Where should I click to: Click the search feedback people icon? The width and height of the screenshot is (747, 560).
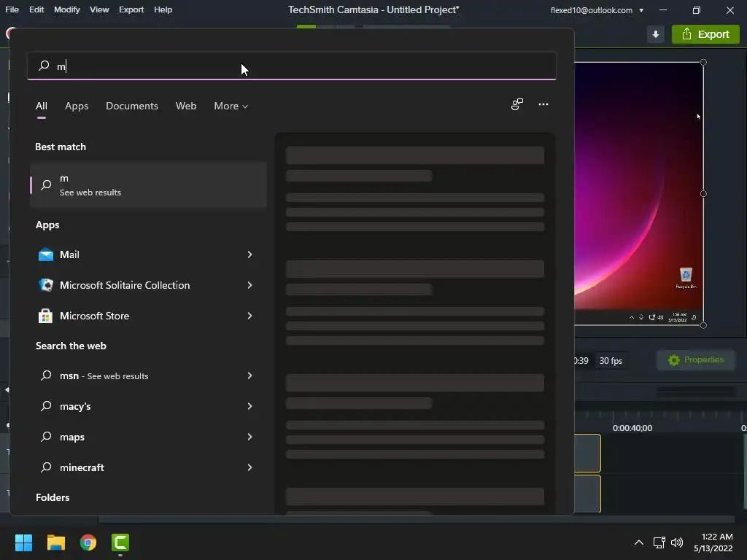click(x=517, y=104)
